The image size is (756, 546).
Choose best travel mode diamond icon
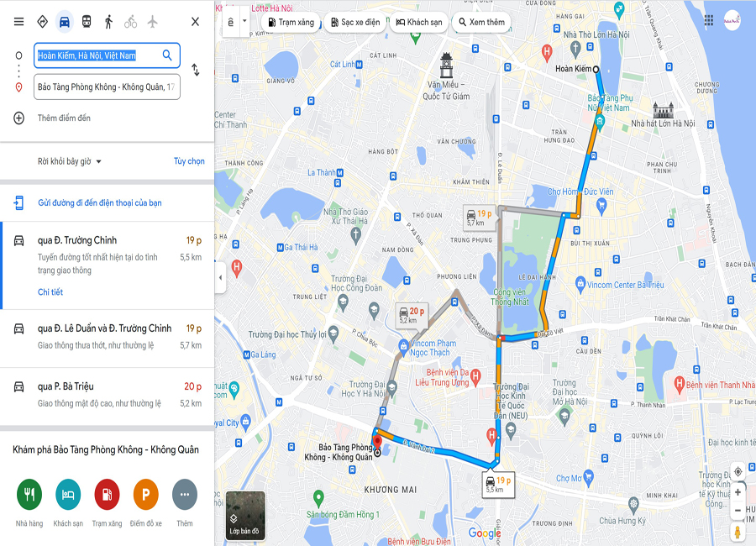point(43,22)
